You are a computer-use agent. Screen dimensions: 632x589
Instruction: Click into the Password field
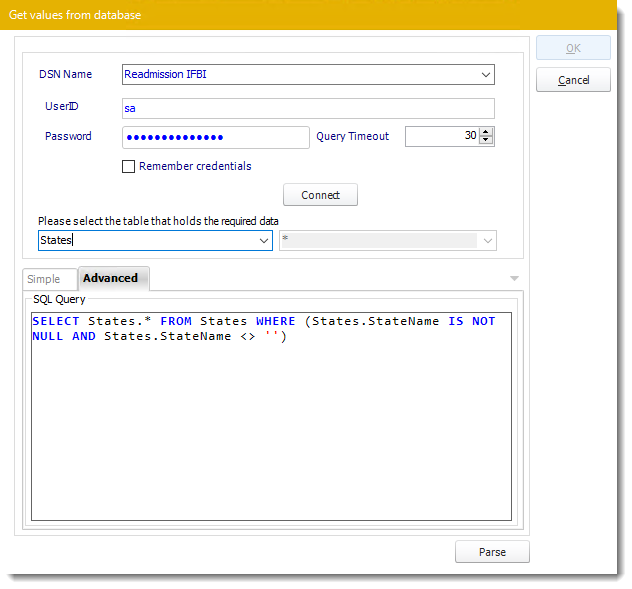[216, 137]
